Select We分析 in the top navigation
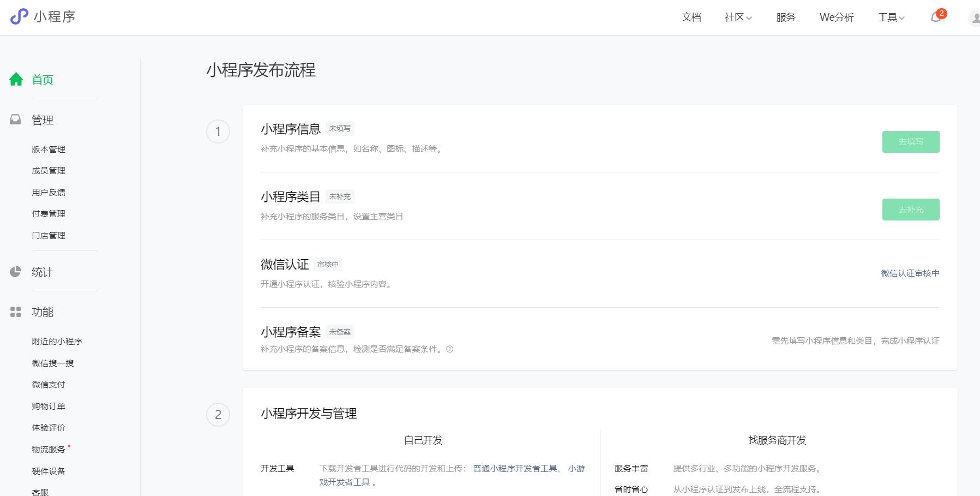Image resolution: width=980 pixels, height=496 pixels. tap(836, 17)
